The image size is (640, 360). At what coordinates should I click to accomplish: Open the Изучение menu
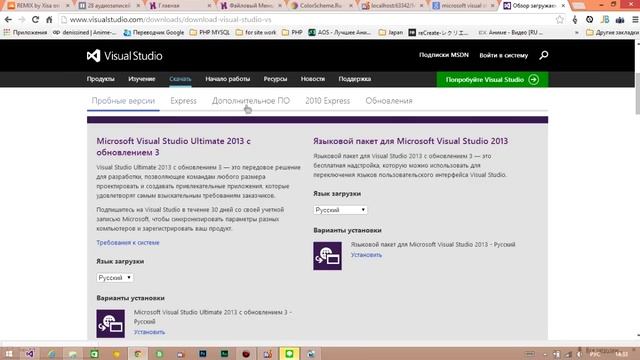point(142,79)
